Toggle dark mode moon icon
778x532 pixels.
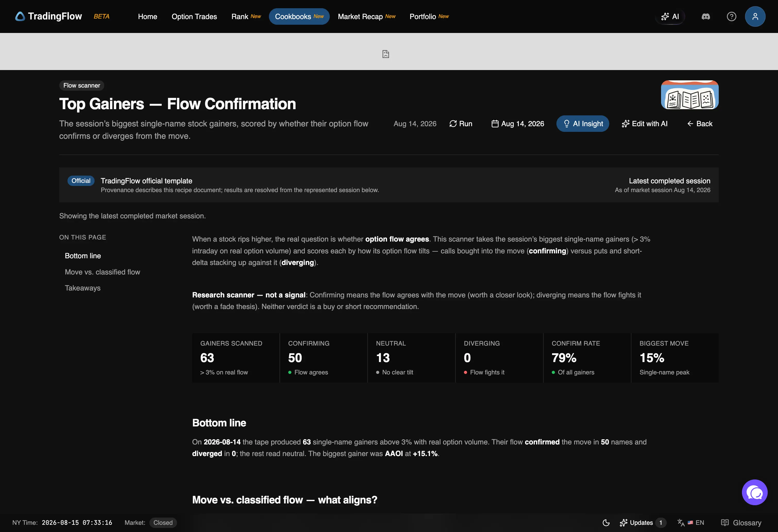pyautogui.click(x=606, y=523)
